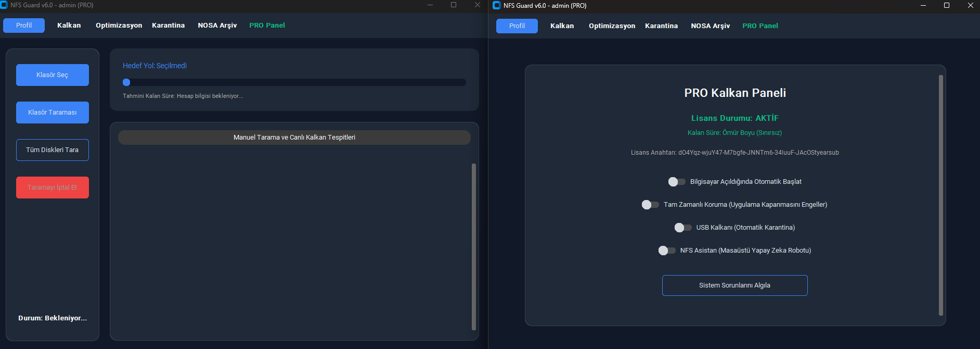Open Karantina tab in right window
This screenshot has height=349, width=980.
[x=661, y=26]
